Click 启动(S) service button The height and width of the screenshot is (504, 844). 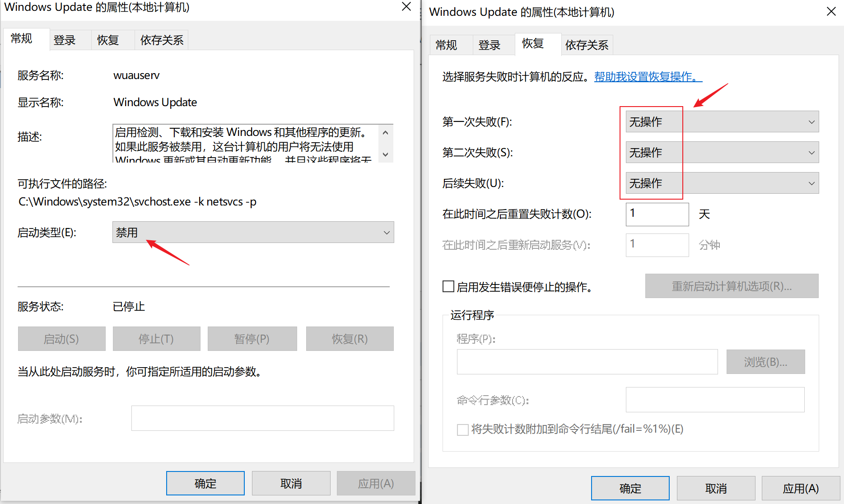pyautogui.click(x=61, y=339)
